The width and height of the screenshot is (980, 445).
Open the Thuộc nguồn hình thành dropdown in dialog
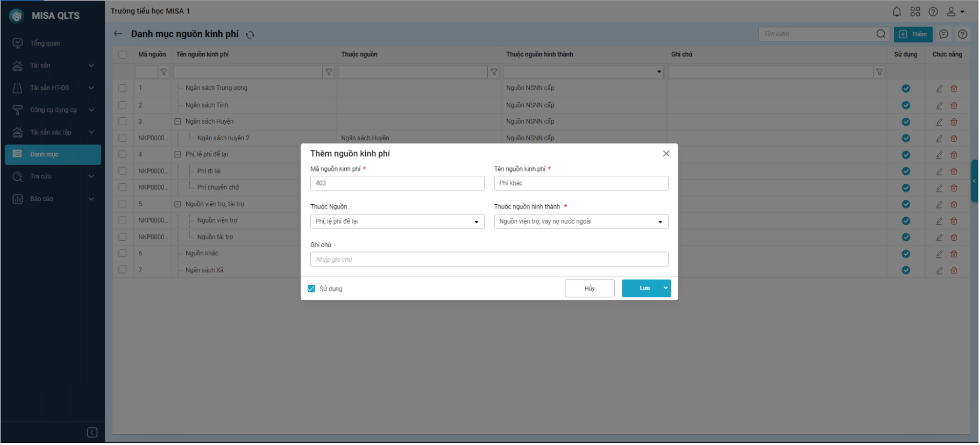(x=660, y=221)
